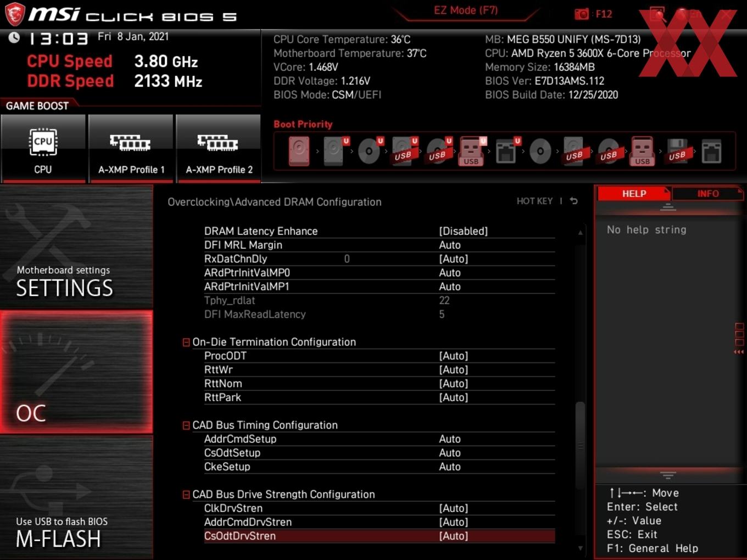Open the OC overclocking menu
747x560 pixels.
click(x=76, y=372)
